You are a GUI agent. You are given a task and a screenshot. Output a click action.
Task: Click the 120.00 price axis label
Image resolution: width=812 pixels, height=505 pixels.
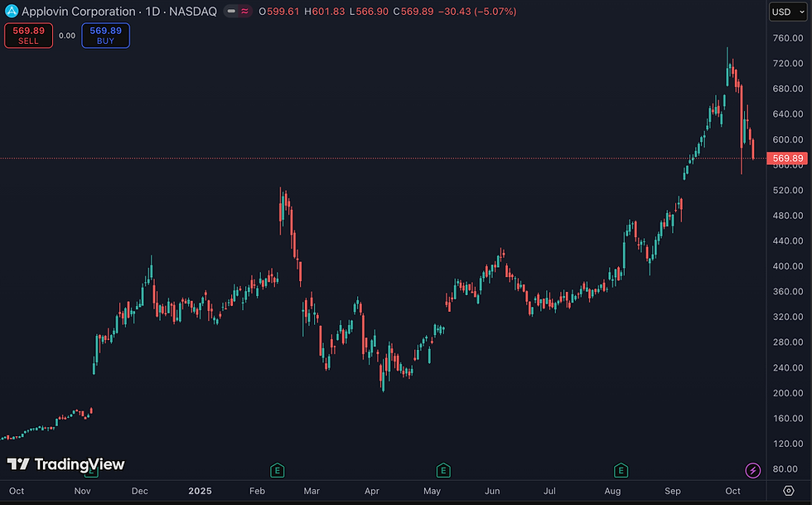coord(788,444)
